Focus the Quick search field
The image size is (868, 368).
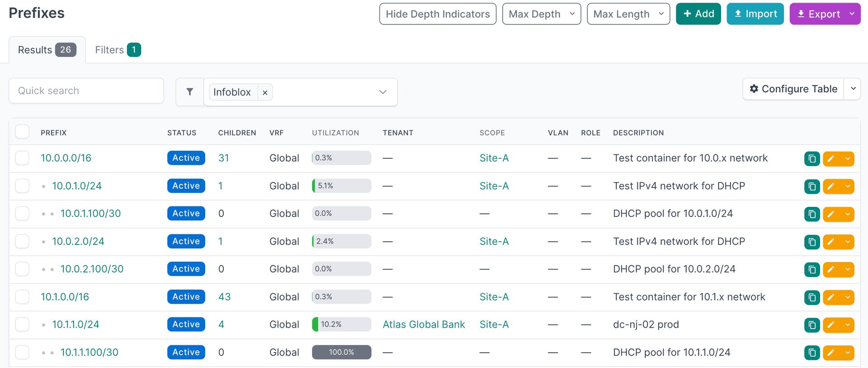86,91
